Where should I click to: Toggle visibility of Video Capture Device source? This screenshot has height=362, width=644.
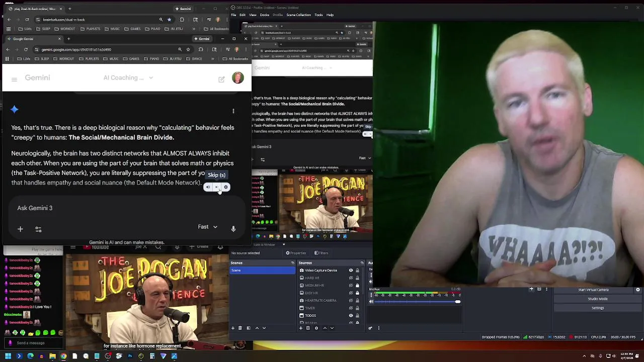(x=351, y=270)
